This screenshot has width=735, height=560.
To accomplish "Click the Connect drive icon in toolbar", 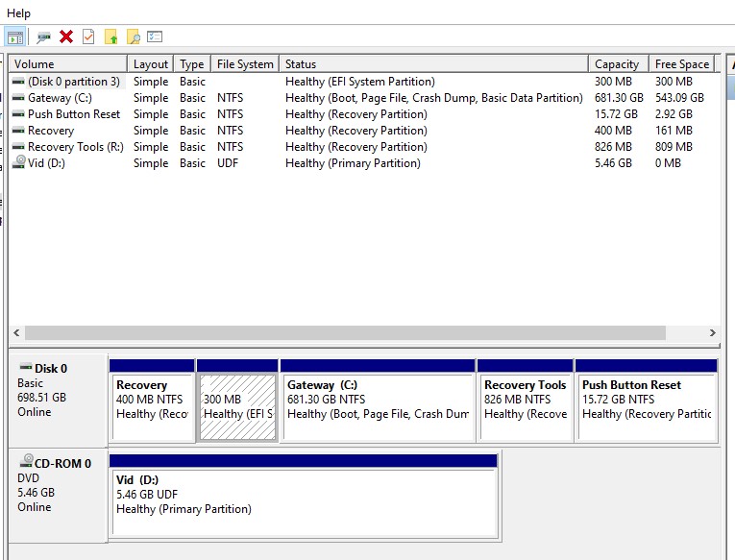I will tap(43, 37).
